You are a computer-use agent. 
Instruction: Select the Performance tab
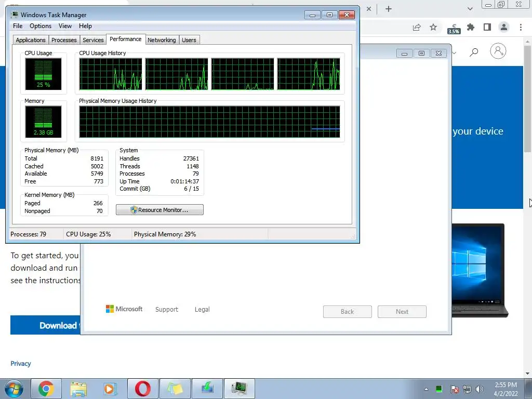pyautogui.click(x=126, y=39)
